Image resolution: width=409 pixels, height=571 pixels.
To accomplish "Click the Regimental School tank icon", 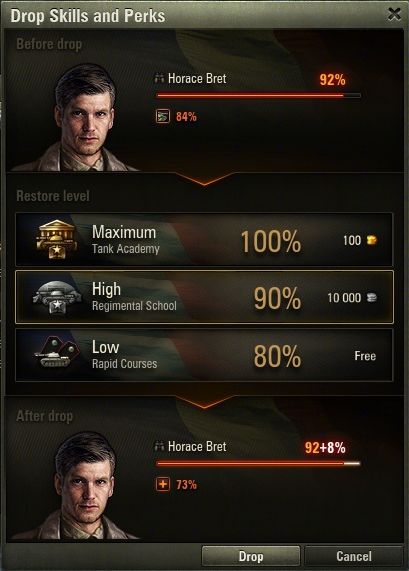I will tap(57, 297).
